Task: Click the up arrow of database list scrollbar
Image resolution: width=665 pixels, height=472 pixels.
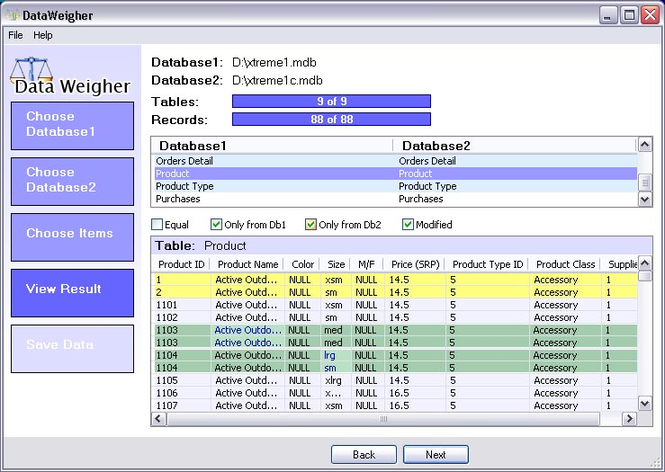Action: [x=645, y=145]
